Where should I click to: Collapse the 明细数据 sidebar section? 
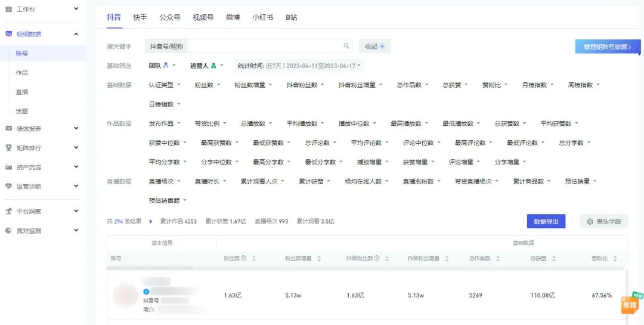click(76, 33)
